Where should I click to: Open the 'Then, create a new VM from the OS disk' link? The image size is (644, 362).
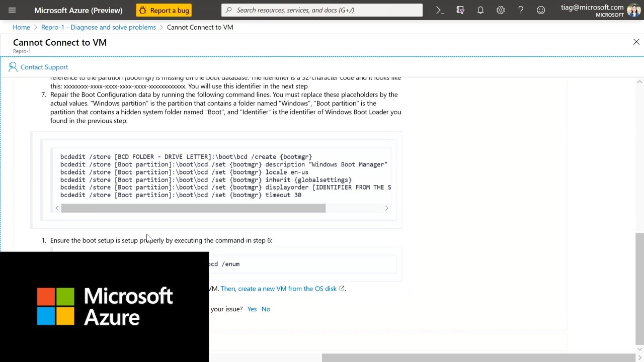click(x=278, y=289)
